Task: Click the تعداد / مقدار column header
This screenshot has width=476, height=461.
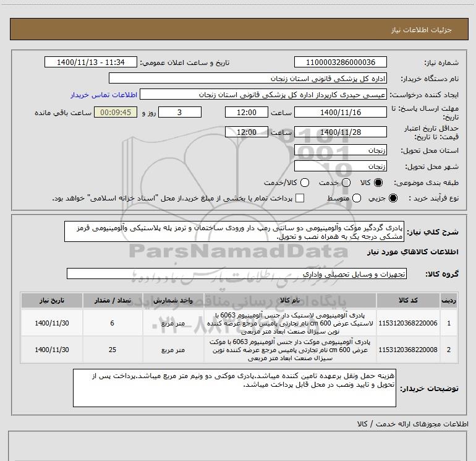Action: [113, 300]
